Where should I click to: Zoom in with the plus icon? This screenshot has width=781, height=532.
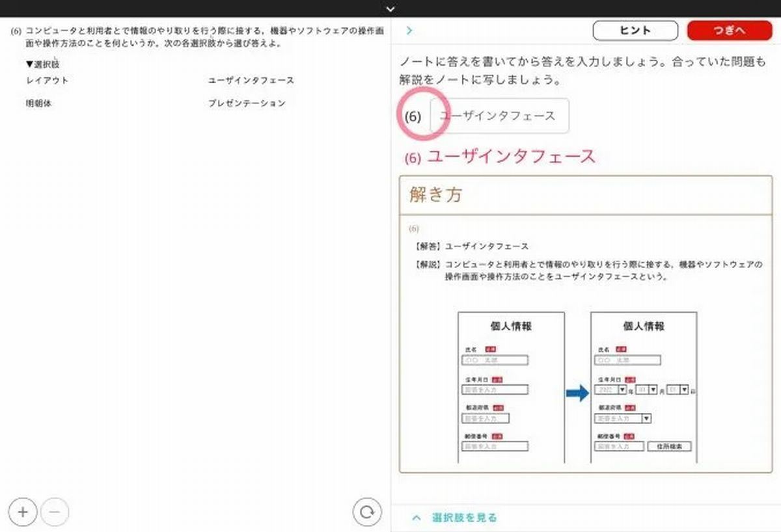point(23,512)
